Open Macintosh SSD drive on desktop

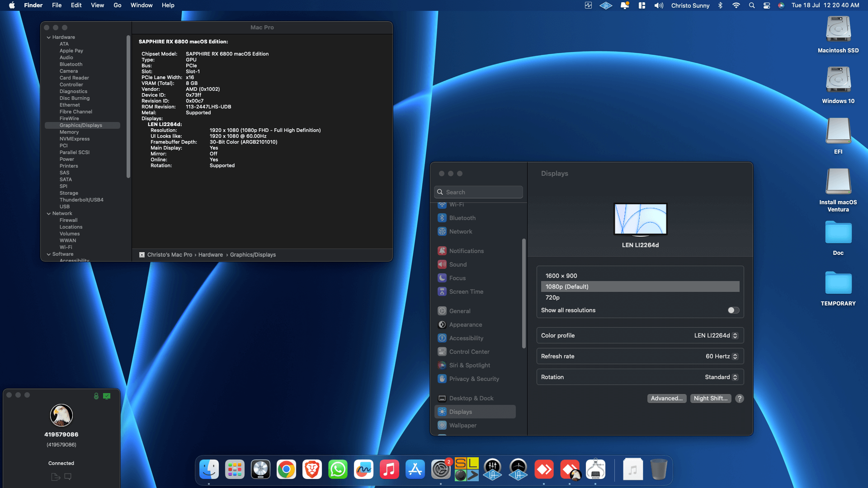pyautogui.click(x=838, y=29)
